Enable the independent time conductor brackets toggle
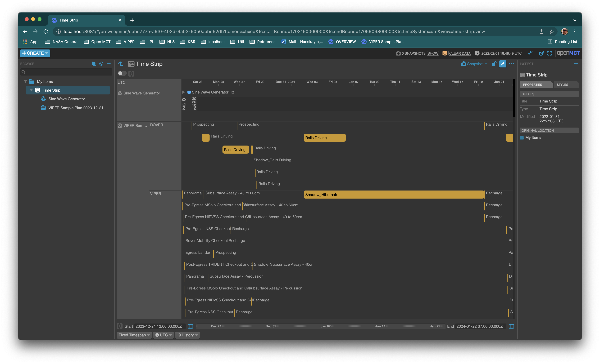600x364 pixels. 132,73
